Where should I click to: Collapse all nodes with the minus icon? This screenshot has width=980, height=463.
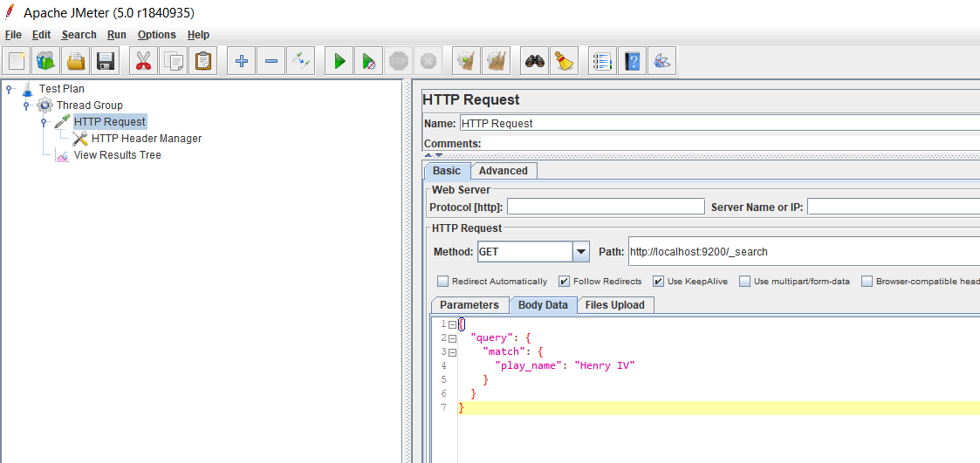pos(271,61)
